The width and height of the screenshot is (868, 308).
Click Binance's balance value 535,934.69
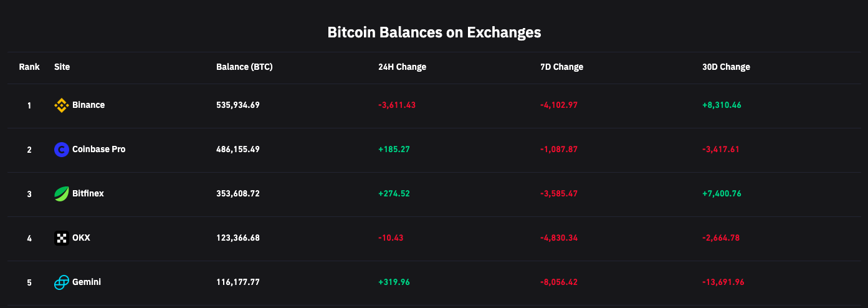[237, 105]
